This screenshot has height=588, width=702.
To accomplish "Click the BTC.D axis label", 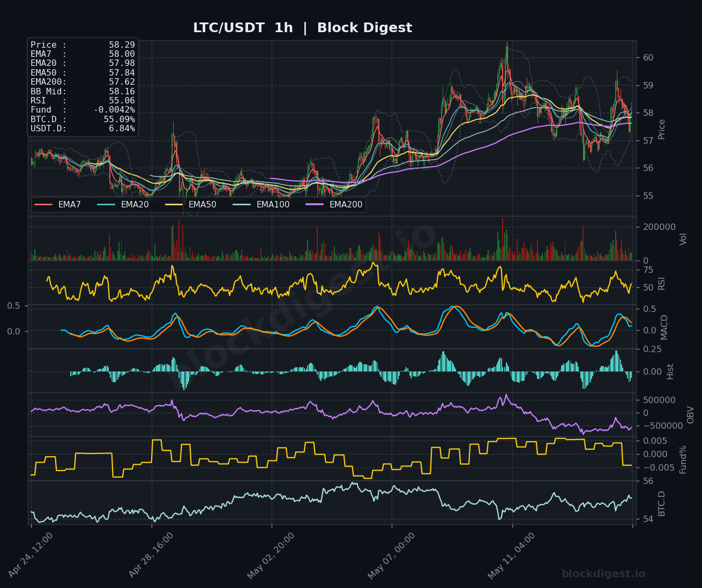I will [x=662, y=503].
